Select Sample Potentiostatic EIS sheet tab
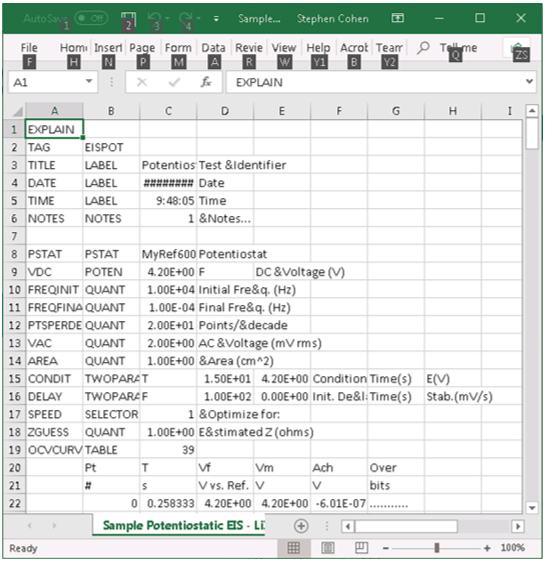This screenshot has width=546, height=562. click(179, 525)
